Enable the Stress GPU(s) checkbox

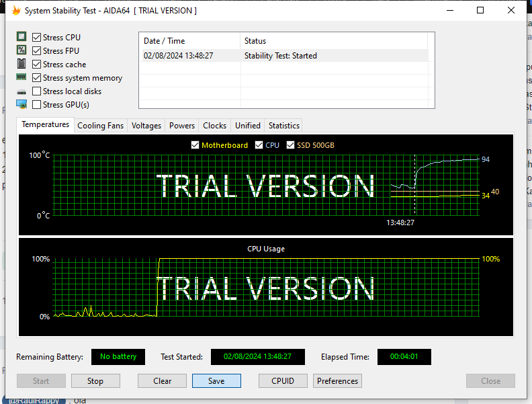(x=37, y=105)
